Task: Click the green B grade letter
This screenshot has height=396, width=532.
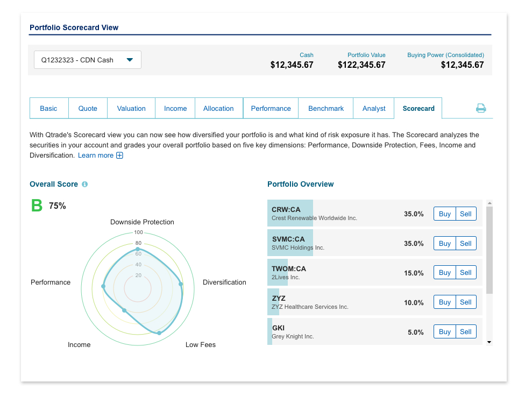Action: [x=37, y=206]
